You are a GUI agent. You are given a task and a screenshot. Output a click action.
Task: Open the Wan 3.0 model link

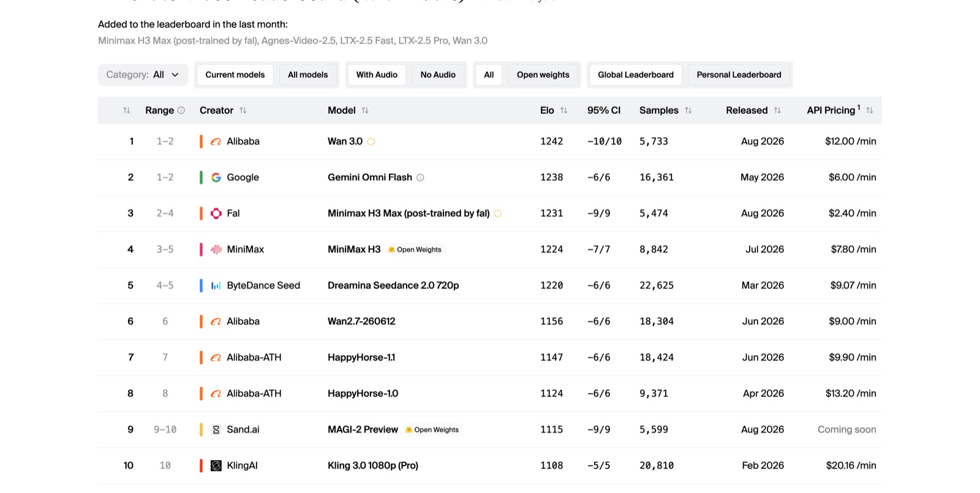pos(345,141)
